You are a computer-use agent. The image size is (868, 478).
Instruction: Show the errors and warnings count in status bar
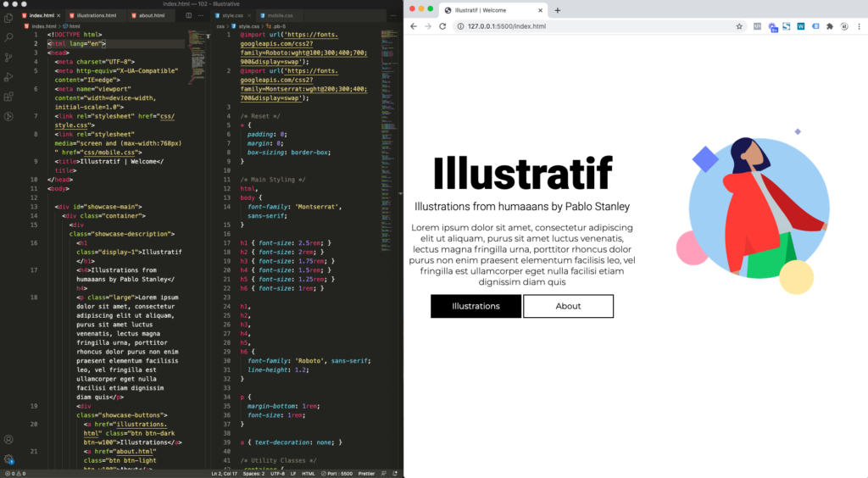(x=15, y=474)
